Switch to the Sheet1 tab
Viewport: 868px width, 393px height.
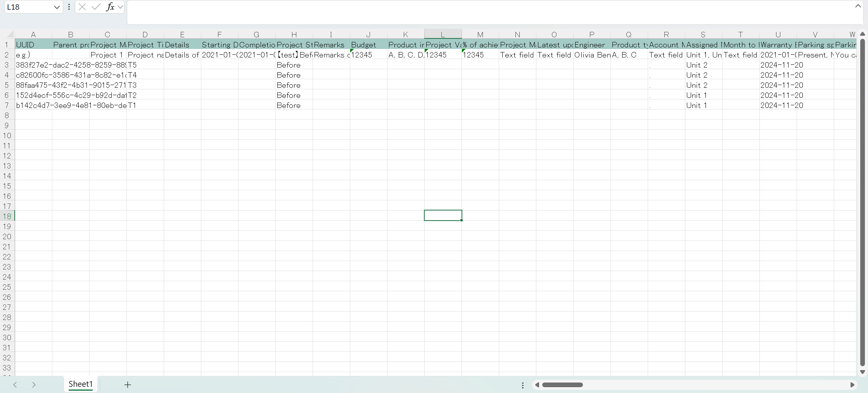point(81,384)
